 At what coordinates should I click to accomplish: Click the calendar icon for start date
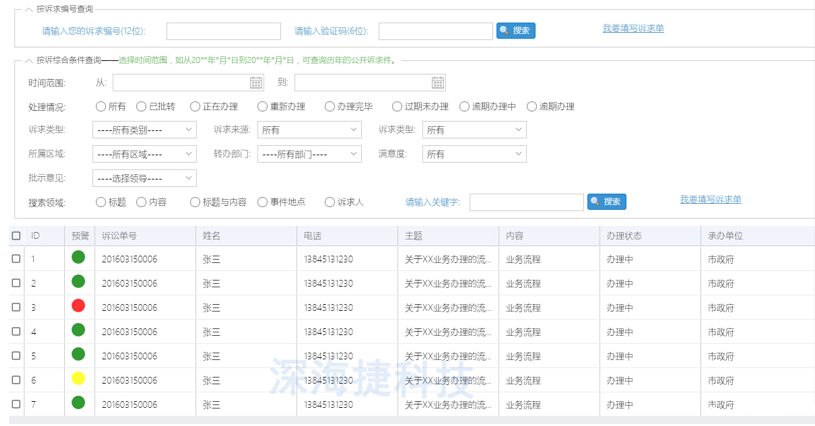coord(256,83)
